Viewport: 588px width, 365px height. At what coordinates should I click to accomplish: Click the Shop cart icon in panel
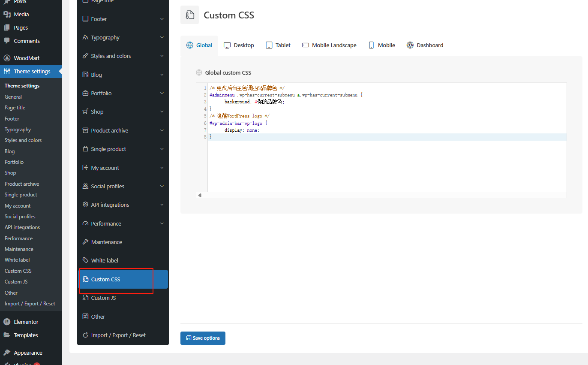click(x=85, y=112)
